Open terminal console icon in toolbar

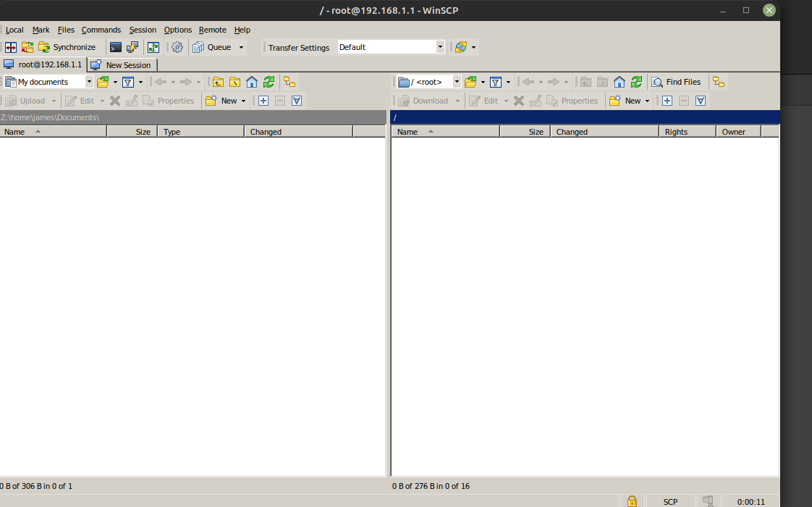tap(116, 47)
